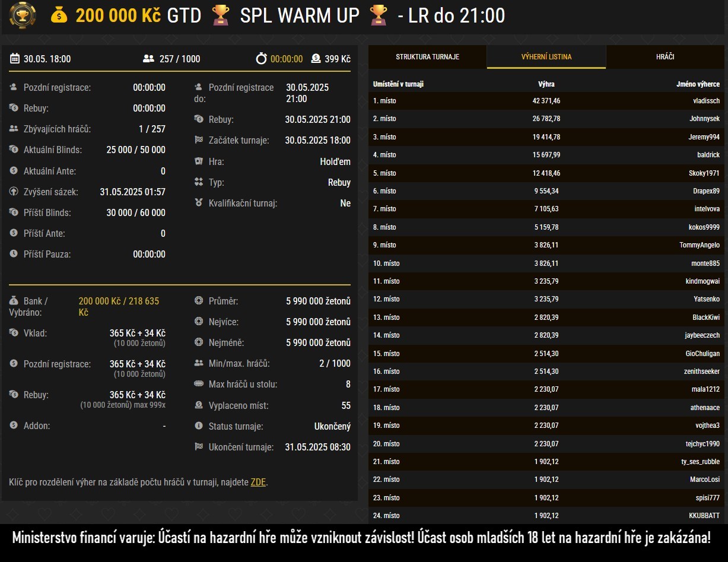Select winner name vladissch in first place
The image size is (728, 562).
coord(706,101)
